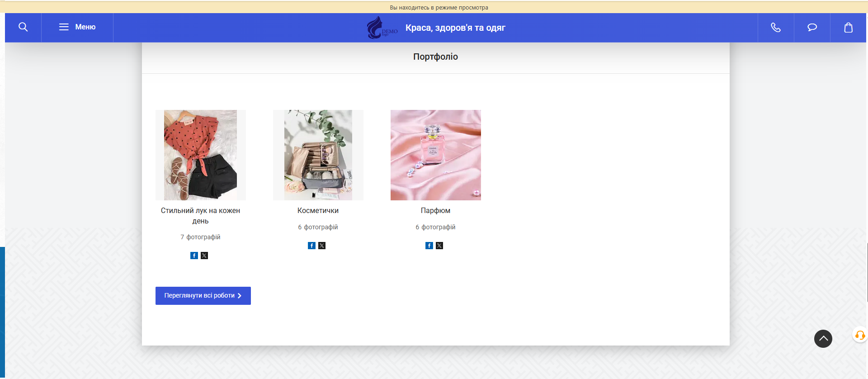
Task: Click the DEMO site logo
Action: 382,28
